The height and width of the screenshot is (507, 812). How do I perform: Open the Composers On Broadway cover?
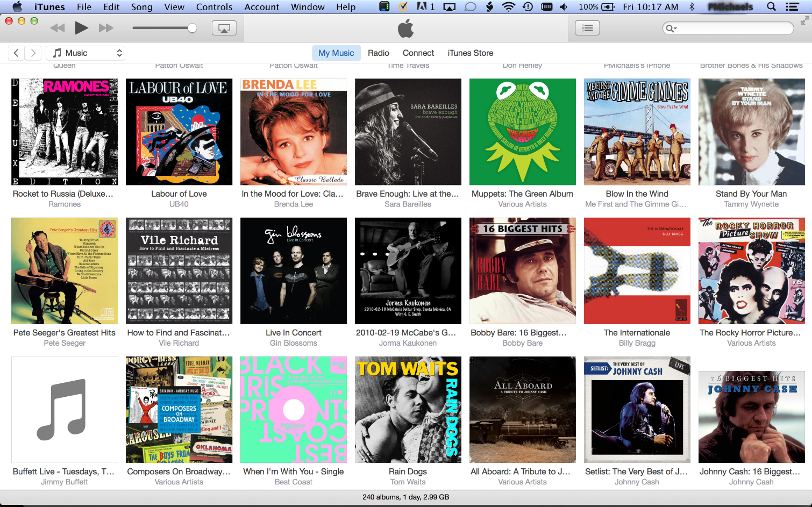tap(179, 409)
